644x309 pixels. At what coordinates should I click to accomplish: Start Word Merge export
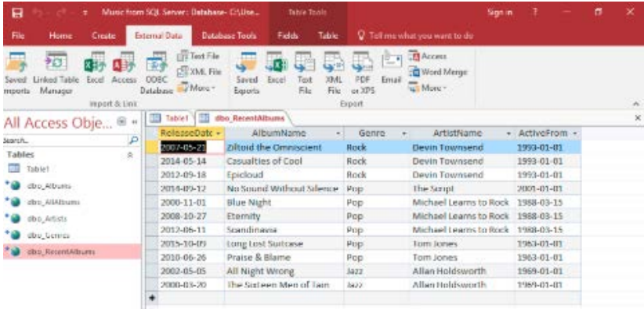coord(438,72)
